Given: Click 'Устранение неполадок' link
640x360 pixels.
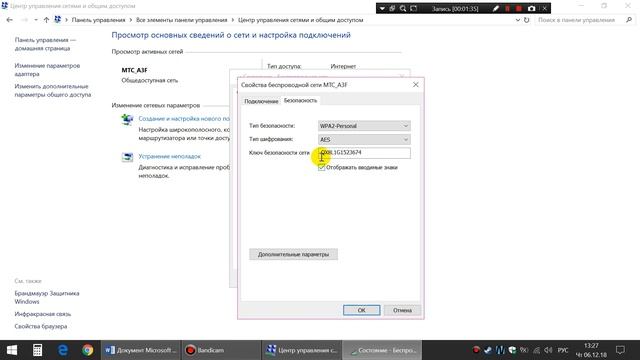Looking at the screenshot, I should (169, 156).
